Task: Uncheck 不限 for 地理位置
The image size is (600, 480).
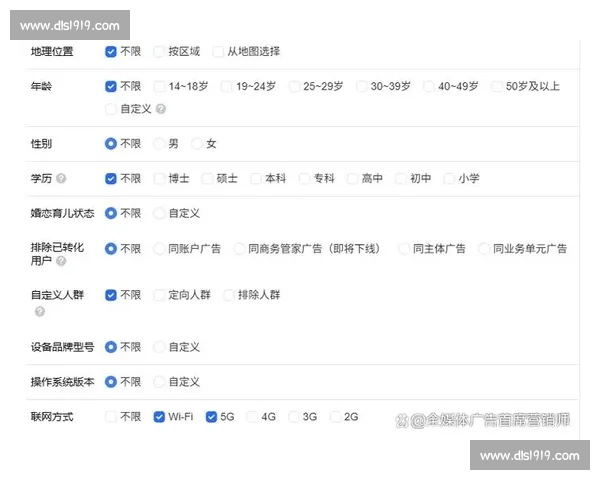Action: click(x=111, y=52)
